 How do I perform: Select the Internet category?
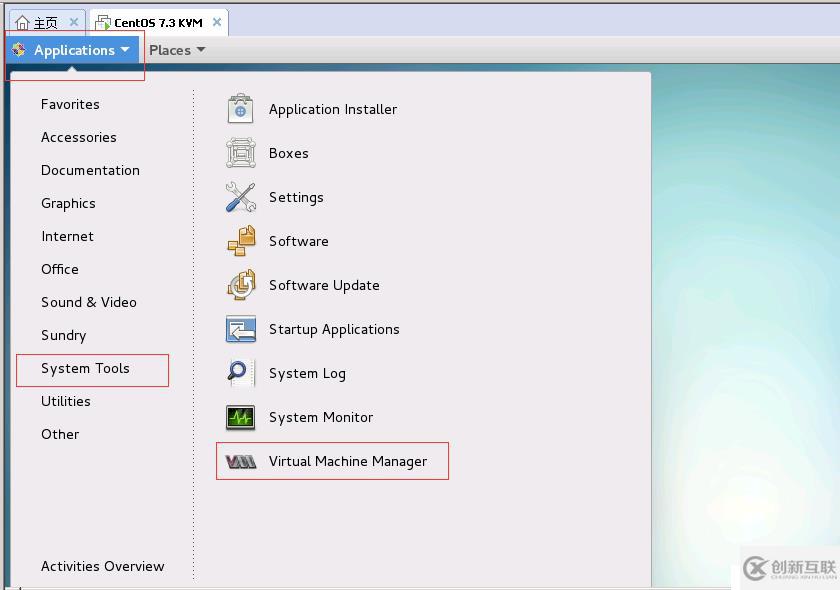pyautogui.click(x=68, y=236)
